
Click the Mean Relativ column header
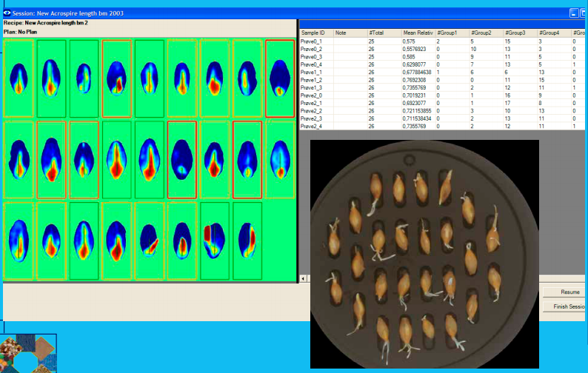(418, 33)
